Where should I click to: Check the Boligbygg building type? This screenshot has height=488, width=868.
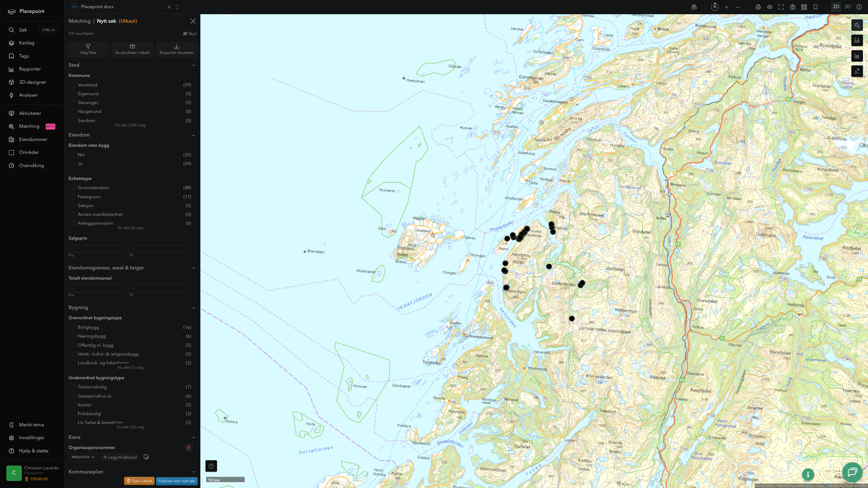pos(73,327)
